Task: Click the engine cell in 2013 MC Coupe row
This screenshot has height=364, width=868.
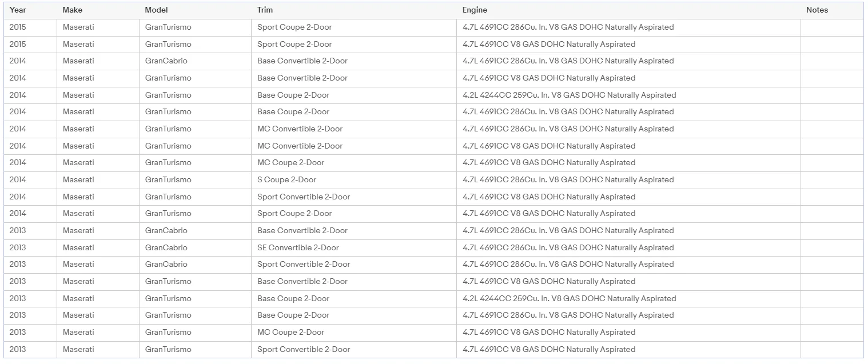Action: pyautogui.click(x=628, y=332)
